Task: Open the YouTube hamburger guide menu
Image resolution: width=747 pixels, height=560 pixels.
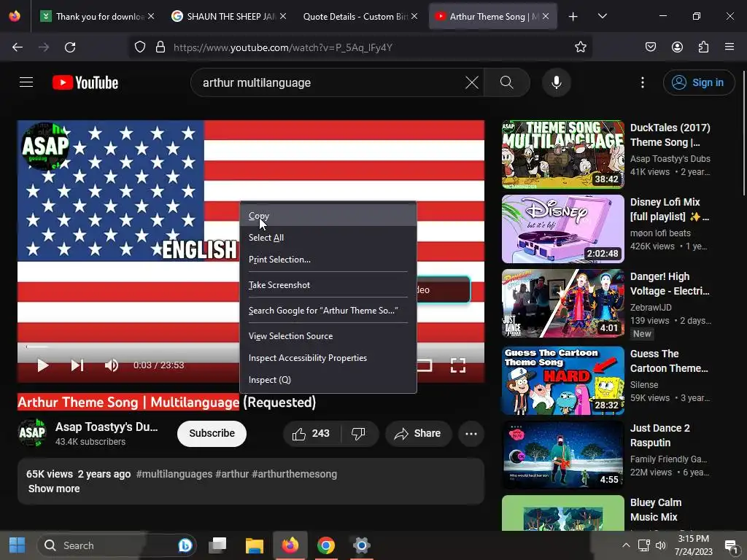Action: point(26,82)
